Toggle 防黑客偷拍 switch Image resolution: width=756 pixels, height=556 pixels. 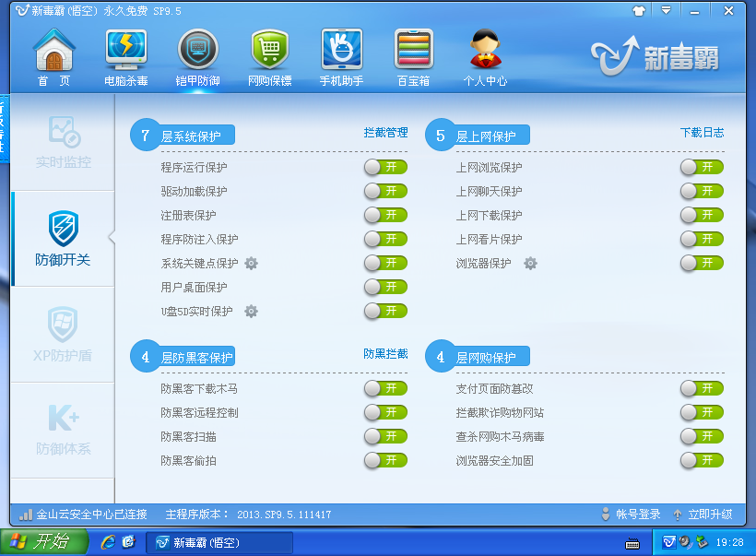tap(385, 460)
